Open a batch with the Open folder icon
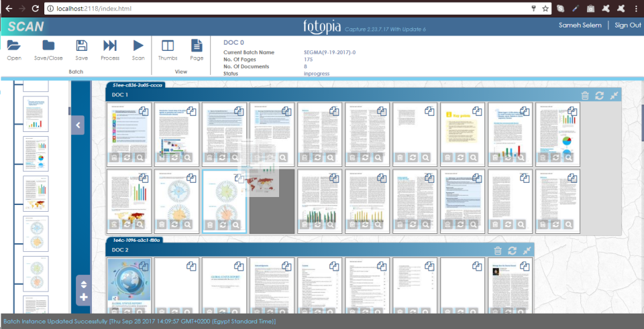Viewport: 644px width, 329px height. click(x=14, y=45)
